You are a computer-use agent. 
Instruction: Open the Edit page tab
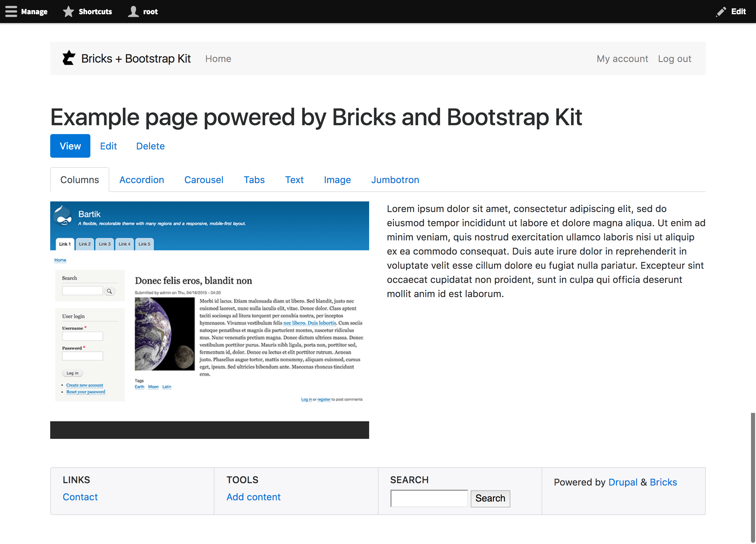[108, 146]
